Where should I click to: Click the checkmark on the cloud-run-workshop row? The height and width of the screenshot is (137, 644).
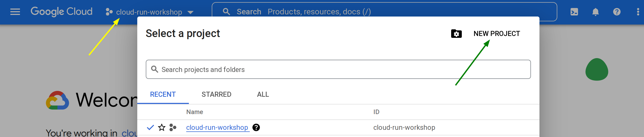pos(150,127)
